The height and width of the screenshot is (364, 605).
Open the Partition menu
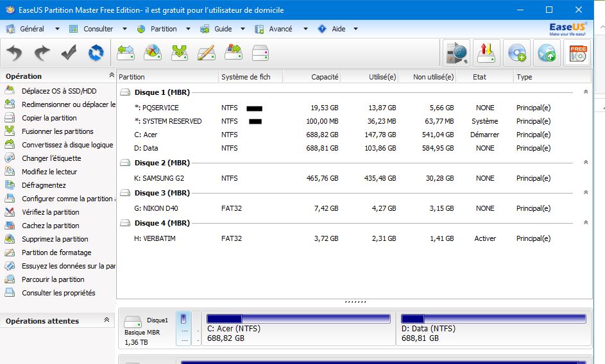[x=164, y=29]
